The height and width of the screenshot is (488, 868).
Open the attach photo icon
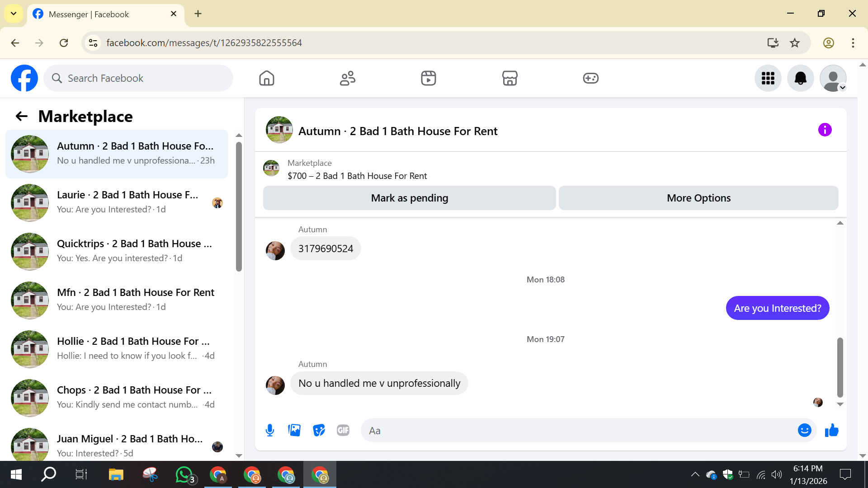tap(294, 430)
